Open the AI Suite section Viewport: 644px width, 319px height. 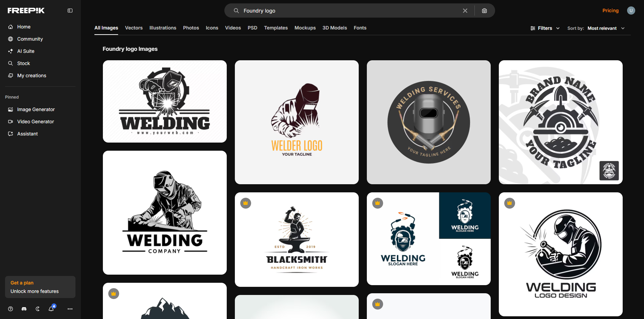pyautogui.click(x=26, y=51)
